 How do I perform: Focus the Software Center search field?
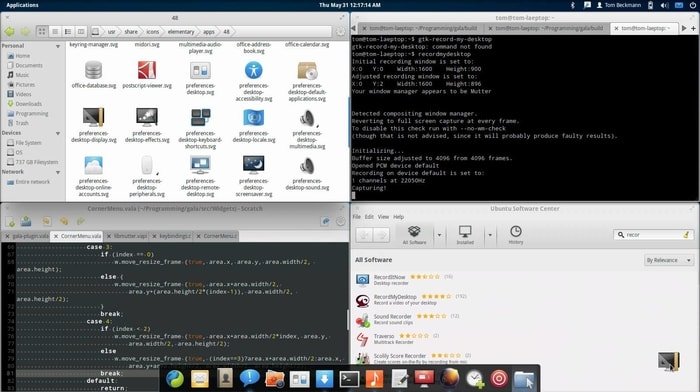[653, 234]
